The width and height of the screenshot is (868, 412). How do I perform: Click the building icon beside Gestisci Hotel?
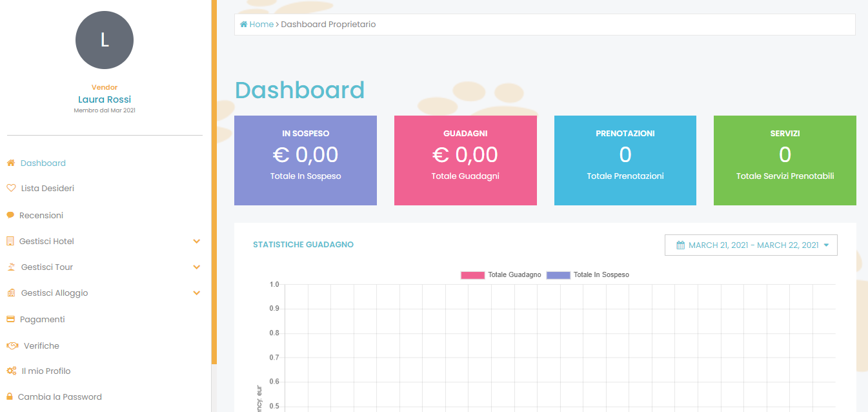10,242
